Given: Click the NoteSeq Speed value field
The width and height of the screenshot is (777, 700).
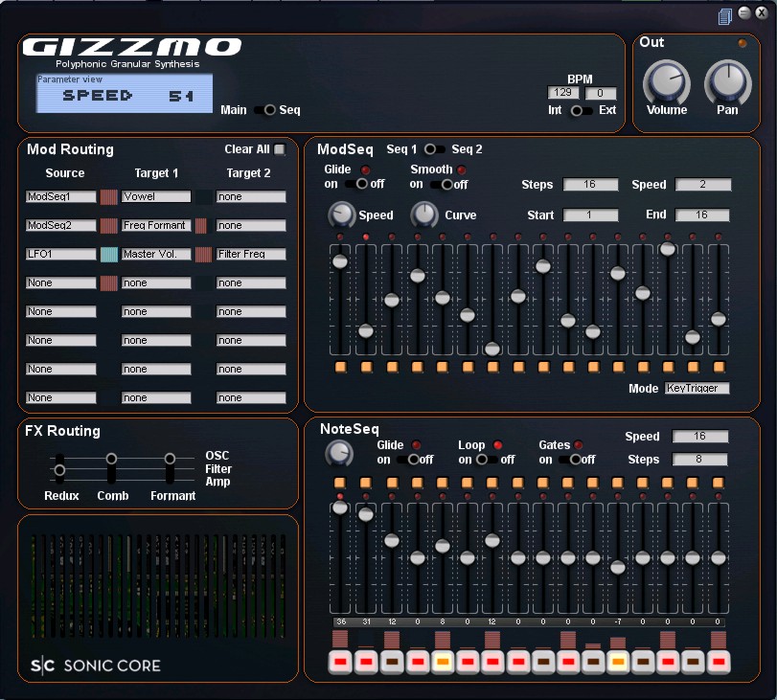Looking at the screenshot, I should 700,436.
